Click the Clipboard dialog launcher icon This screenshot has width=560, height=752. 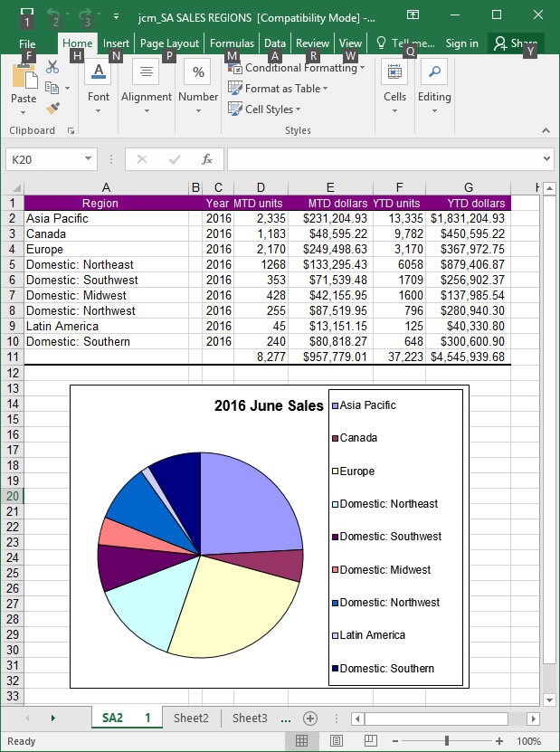(71, 130)
